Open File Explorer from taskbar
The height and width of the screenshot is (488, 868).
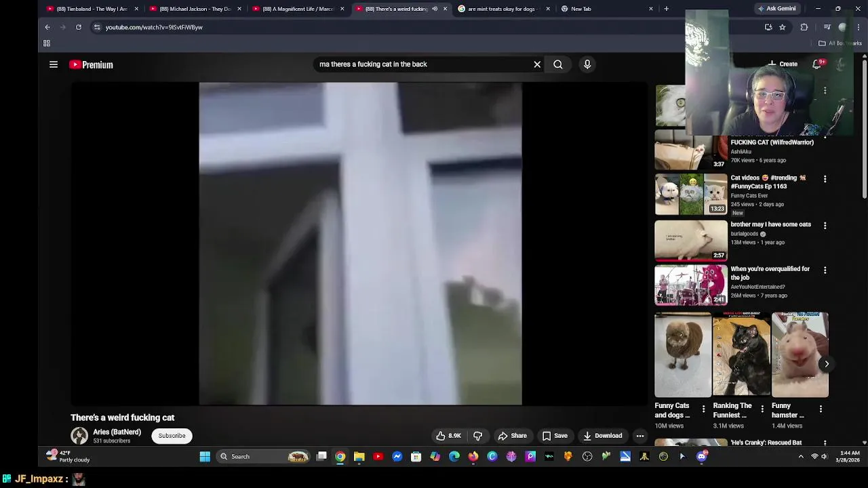[x=359, y=457]
